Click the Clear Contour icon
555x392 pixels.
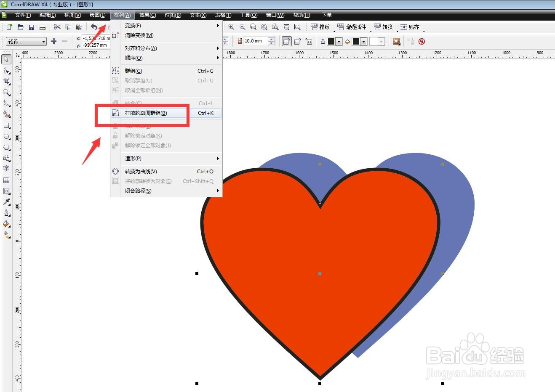pos(422,41)
